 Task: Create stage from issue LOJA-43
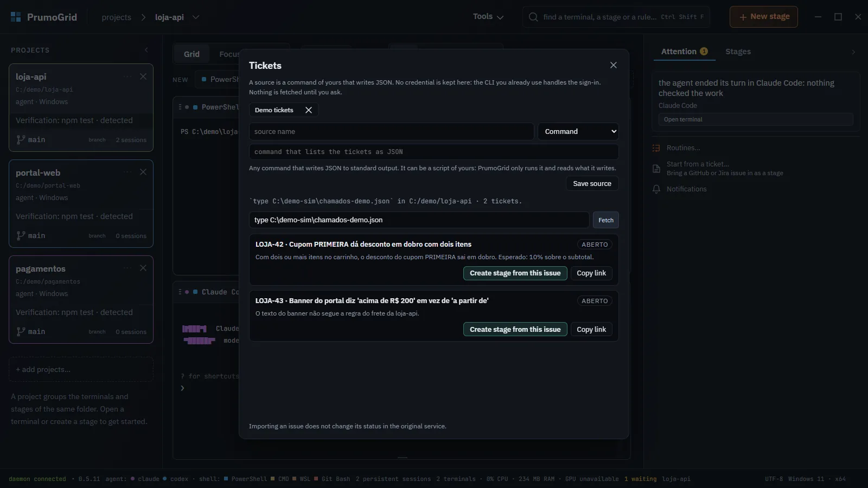515,330
